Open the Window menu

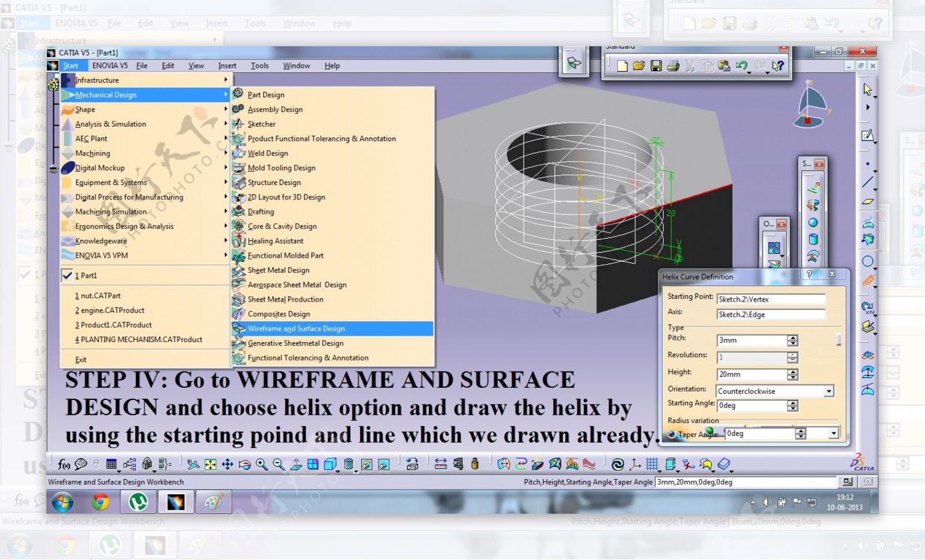point(297,66)
